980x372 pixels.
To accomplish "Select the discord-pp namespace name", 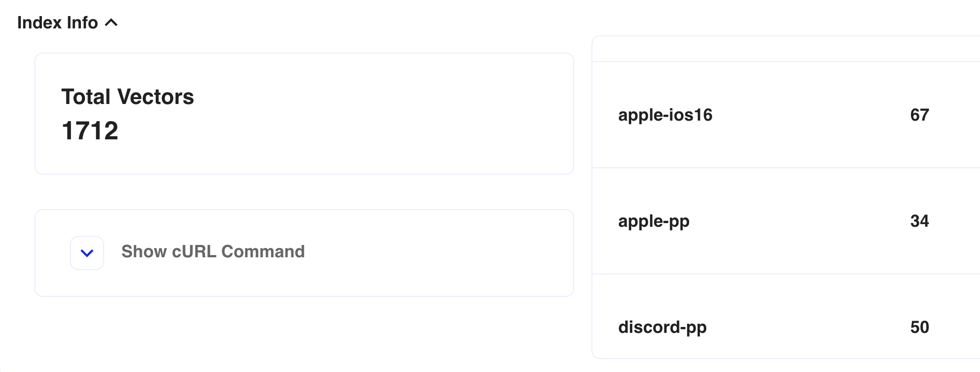I will pyautogui.click(x=662, y=327).
